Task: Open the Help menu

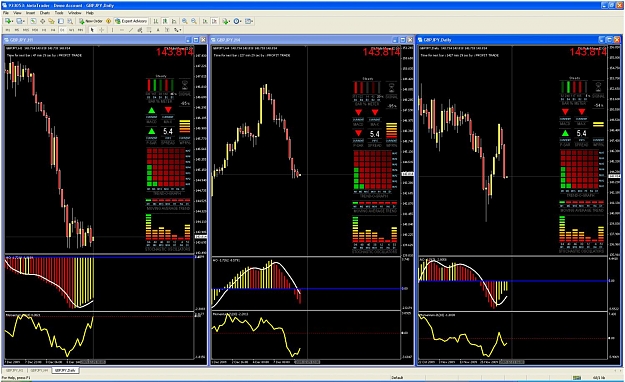Action: click(90, 13)
